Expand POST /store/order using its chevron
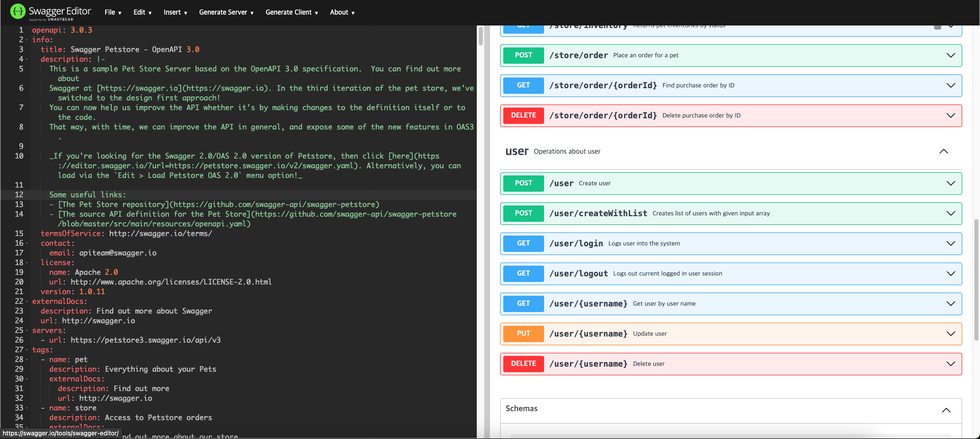Viewport: 980px width, 439px height. [950, 56]
